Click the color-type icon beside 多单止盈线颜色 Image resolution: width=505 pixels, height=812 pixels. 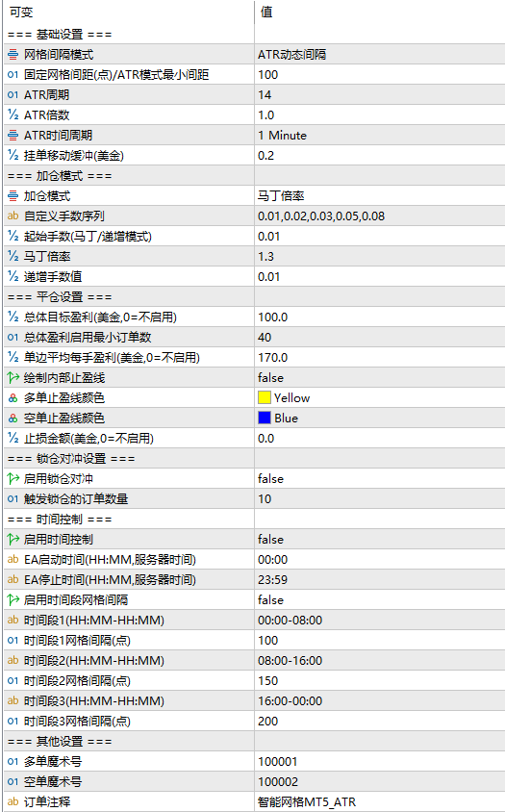(13, 397)
